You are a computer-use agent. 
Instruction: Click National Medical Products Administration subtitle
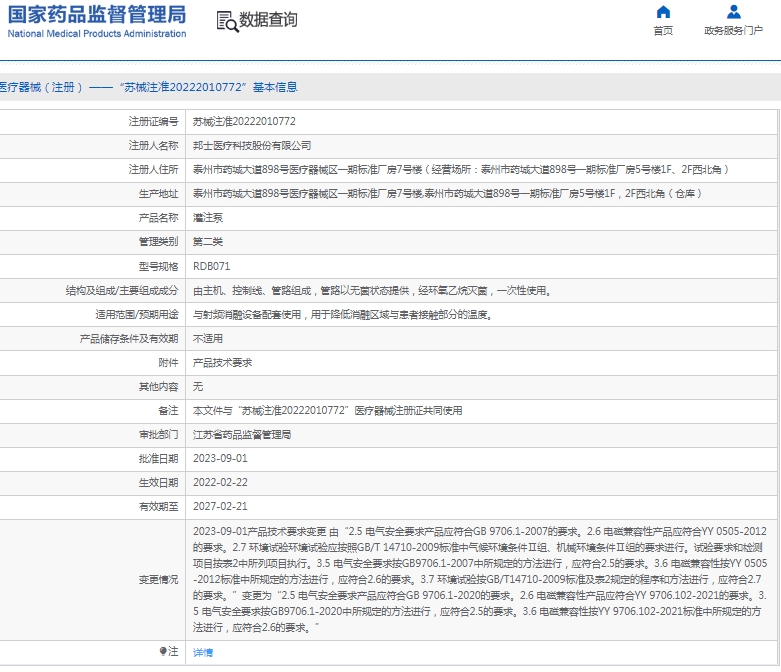click(97, 33)
